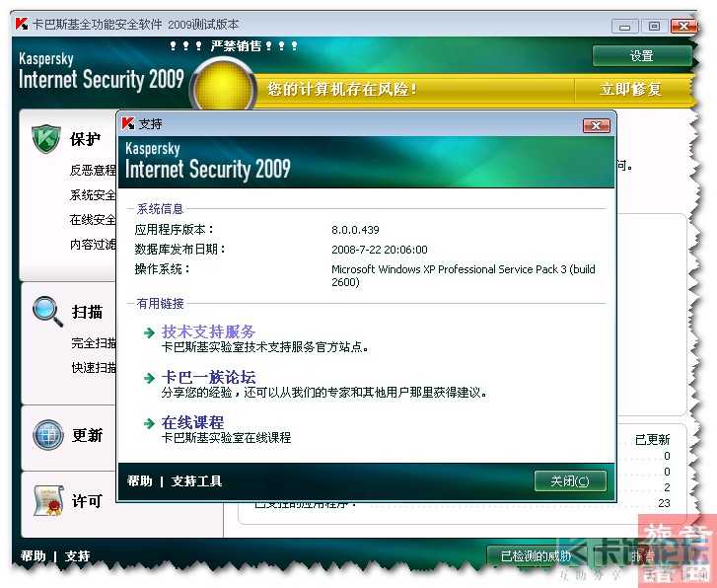Open the 技术支持服务 link
Screen dimensions: 717x588
[208, 331]
